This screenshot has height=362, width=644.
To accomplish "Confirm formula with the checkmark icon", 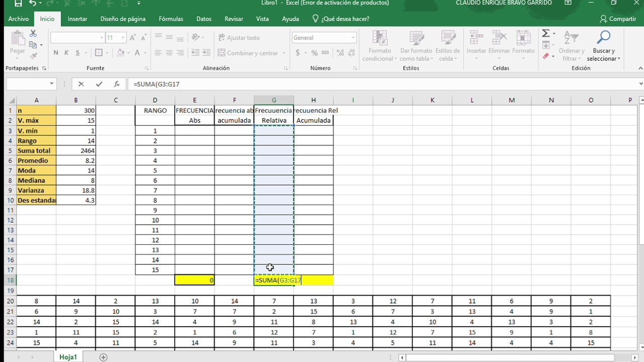I will click(99, 84).
